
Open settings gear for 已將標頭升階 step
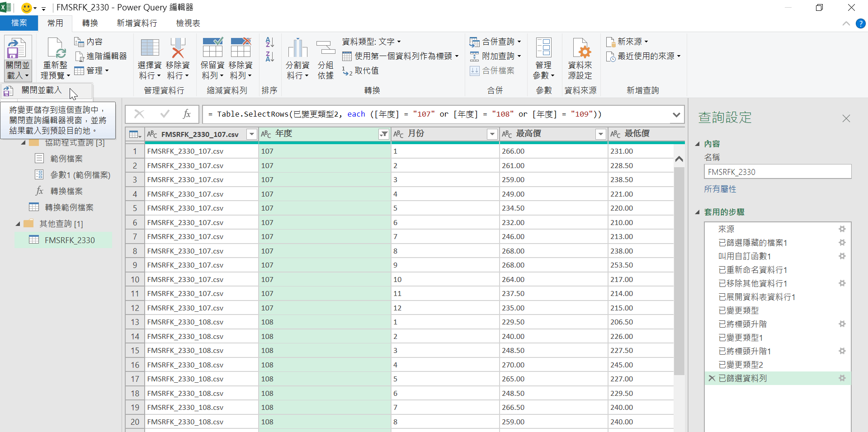[x=842, y=324]
